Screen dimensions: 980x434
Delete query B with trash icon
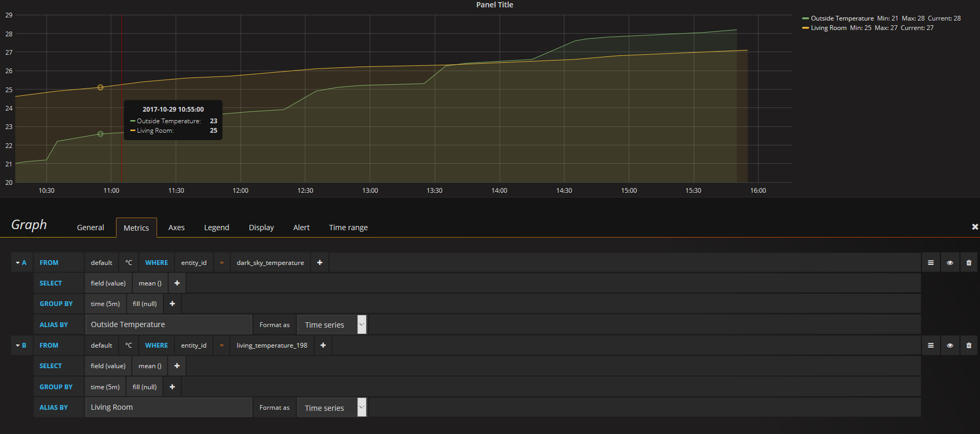(x=968, y=346)
